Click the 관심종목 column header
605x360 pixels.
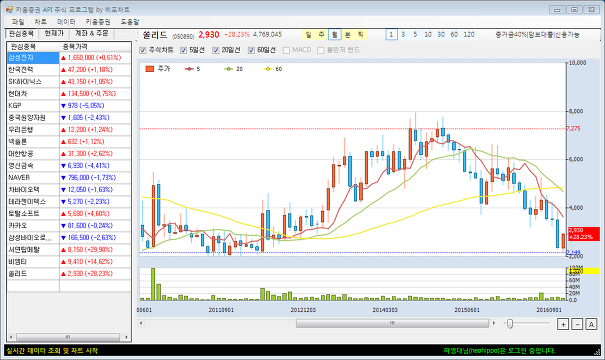tap(33, 47)
